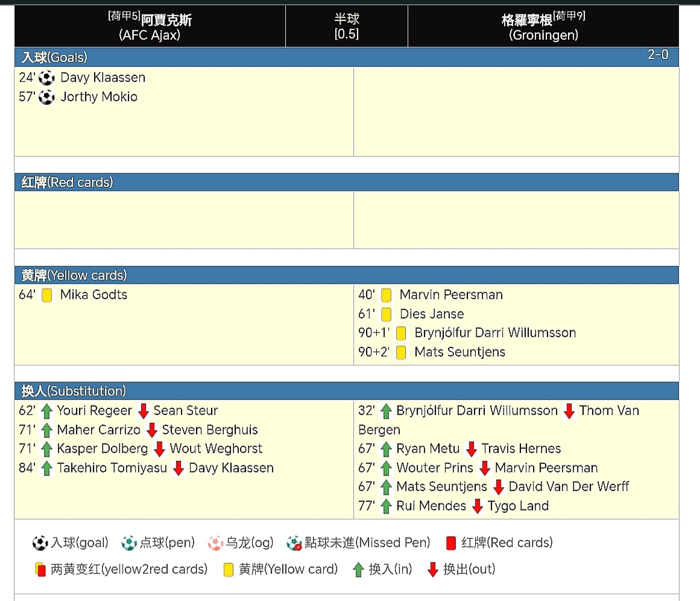Click the Wout Weghorst name

point(216,448)
